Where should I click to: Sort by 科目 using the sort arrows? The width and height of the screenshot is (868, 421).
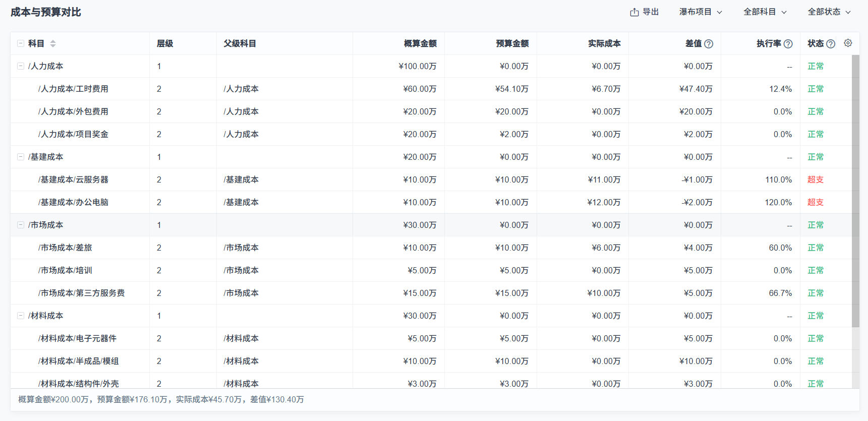pos(53,44)
